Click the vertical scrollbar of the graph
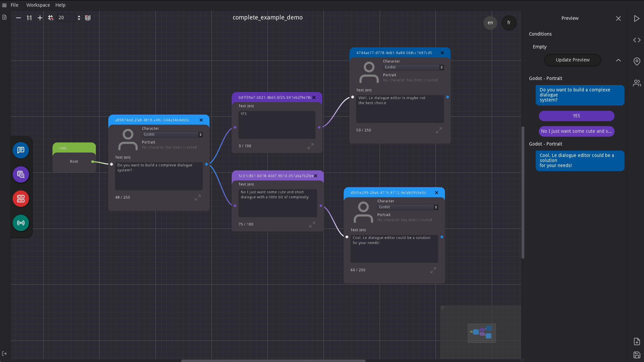Screen dimensions: 644x362 point(523,192)
